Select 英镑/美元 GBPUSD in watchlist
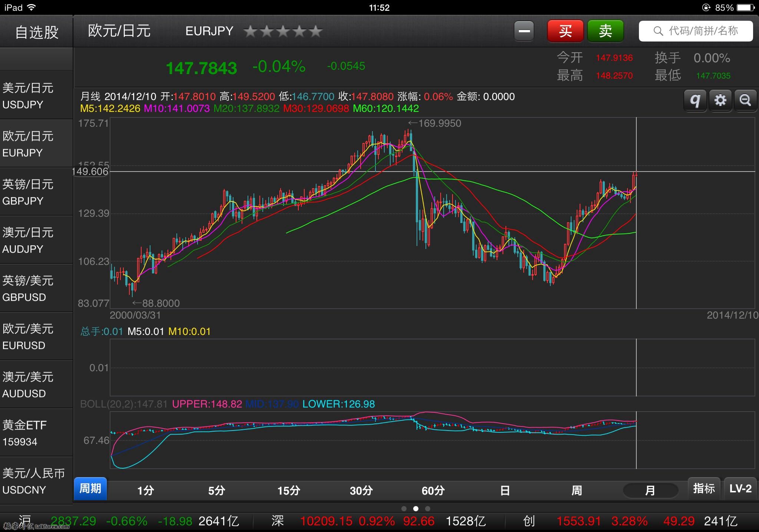759x532 pixels. 36,288
